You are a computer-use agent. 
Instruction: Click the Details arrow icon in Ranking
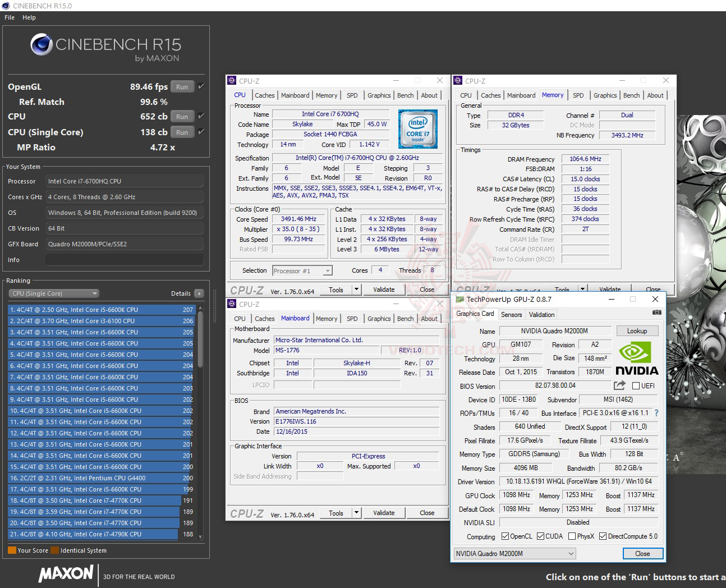tap(199, 293)
